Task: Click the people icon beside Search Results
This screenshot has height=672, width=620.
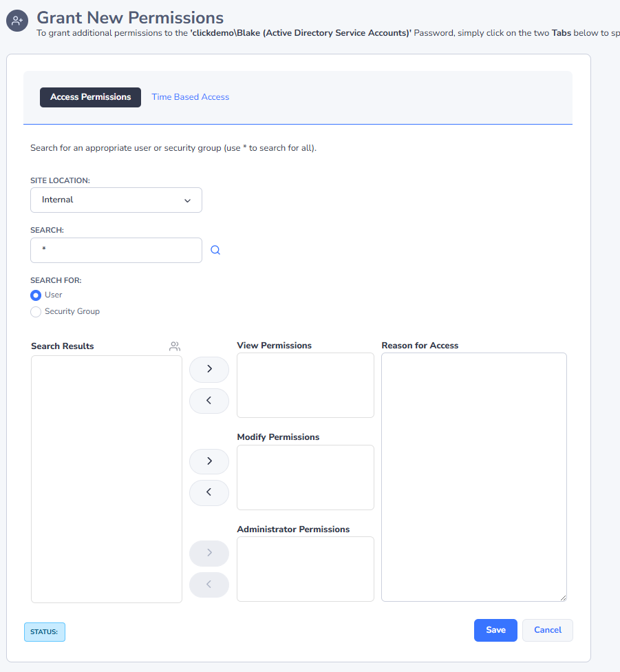Action: tap(175, 346)
